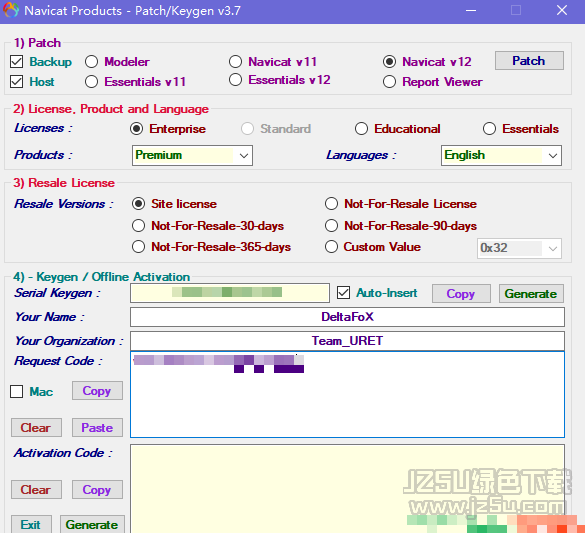Viewport: 585px width, 533px height.
Task: Click the Patch button
Action: pos(529,61)
